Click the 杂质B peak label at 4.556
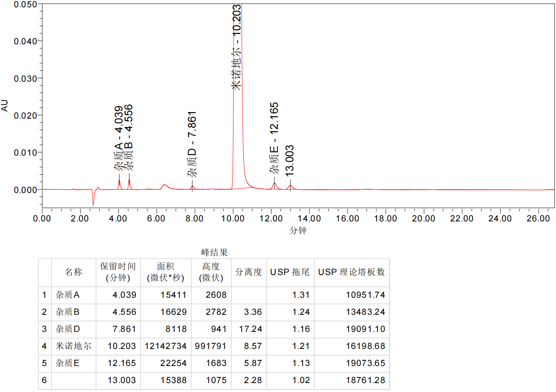 click(x=128, y=137)
